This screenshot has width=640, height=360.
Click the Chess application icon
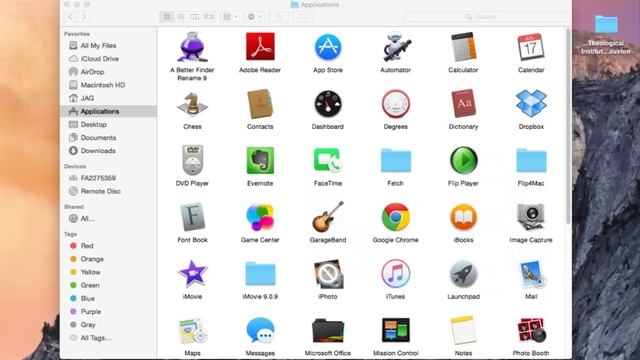pos(192,104)
